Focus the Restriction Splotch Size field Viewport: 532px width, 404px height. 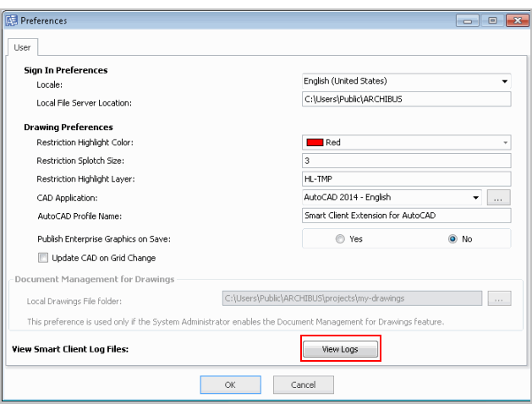click(406, 161)
